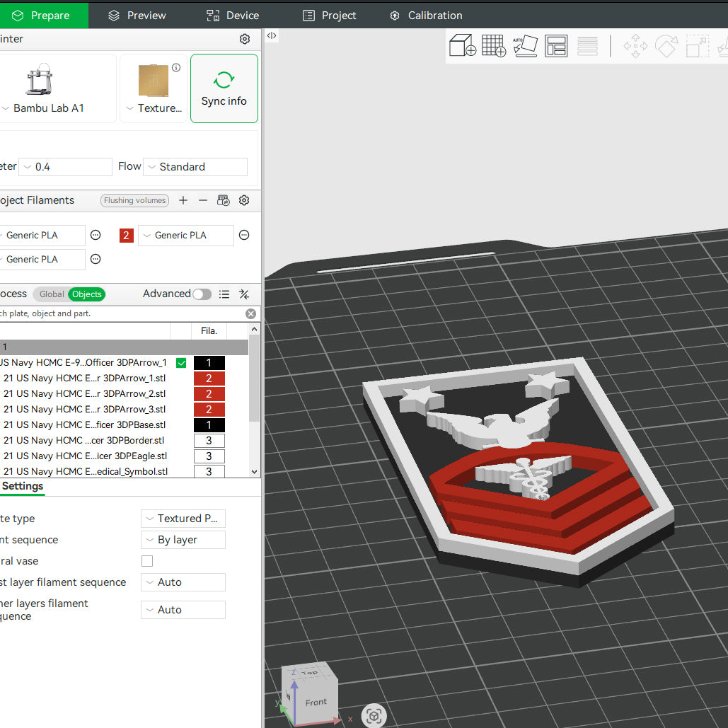
Task: Open other layers filament sequence Auto dropdown
Action: [183, 610]
